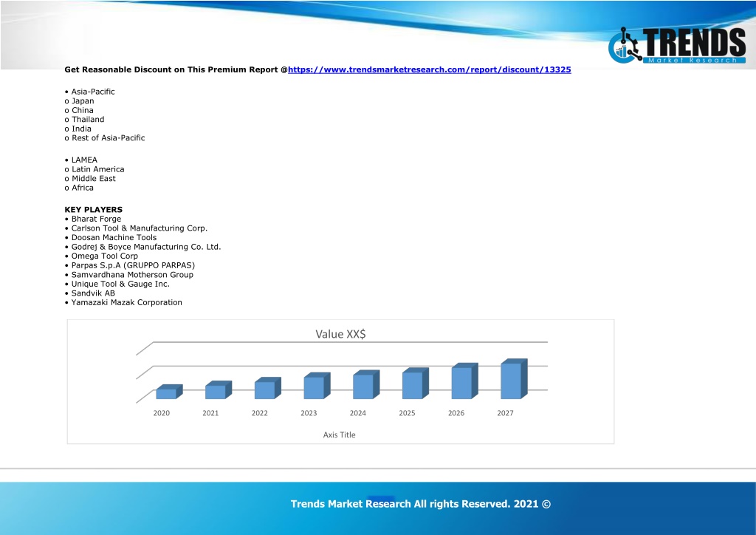Viewport: 756px width, 535px height.
Task: Click the footer copyright text
Action: click(x=420, y=504)
